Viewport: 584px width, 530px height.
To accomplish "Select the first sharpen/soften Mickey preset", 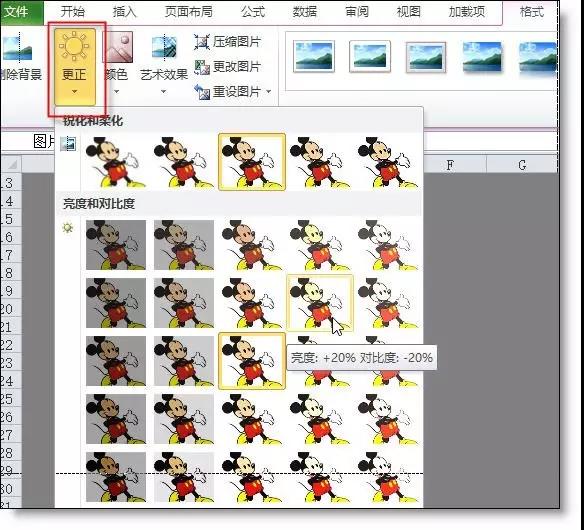I will [116, 162].
